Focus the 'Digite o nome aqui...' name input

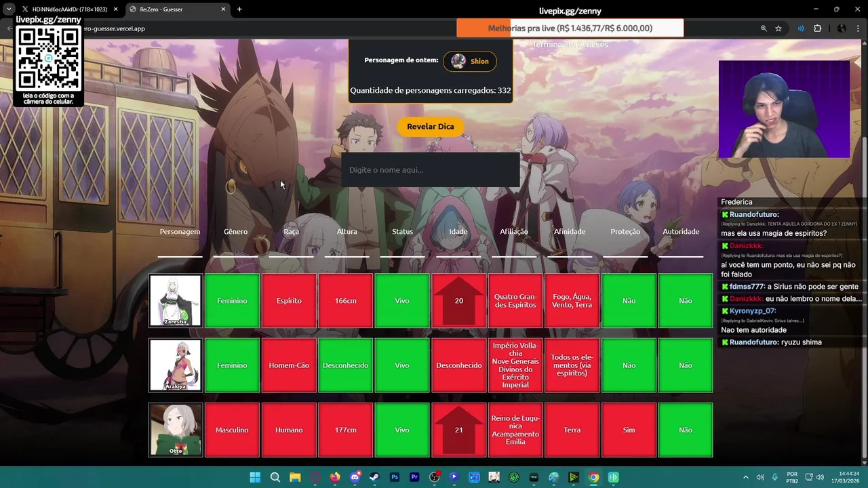click(x=430, y=169)
